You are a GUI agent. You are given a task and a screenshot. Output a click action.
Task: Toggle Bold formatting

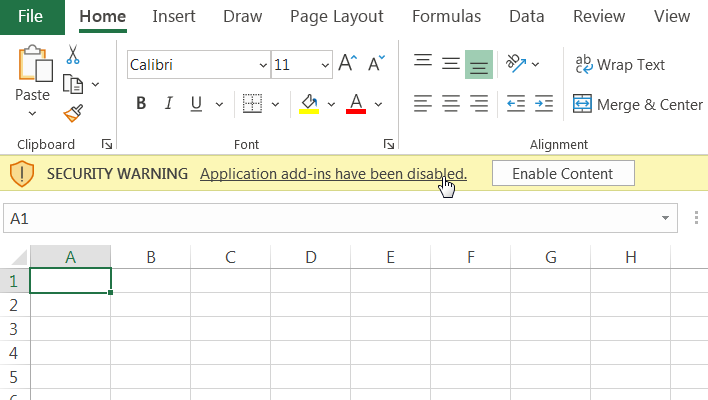(x=141, y=103)
